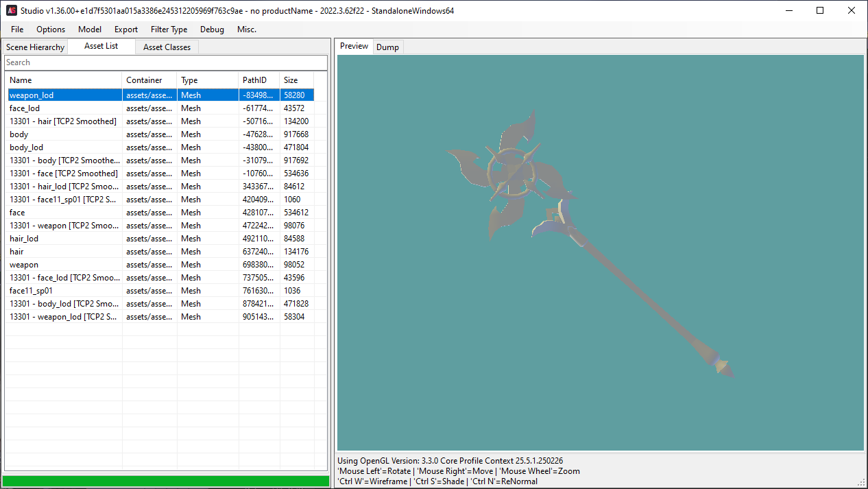Sort assets by Name column header
The image size is (868, 489).
click(x=64, y=80)
